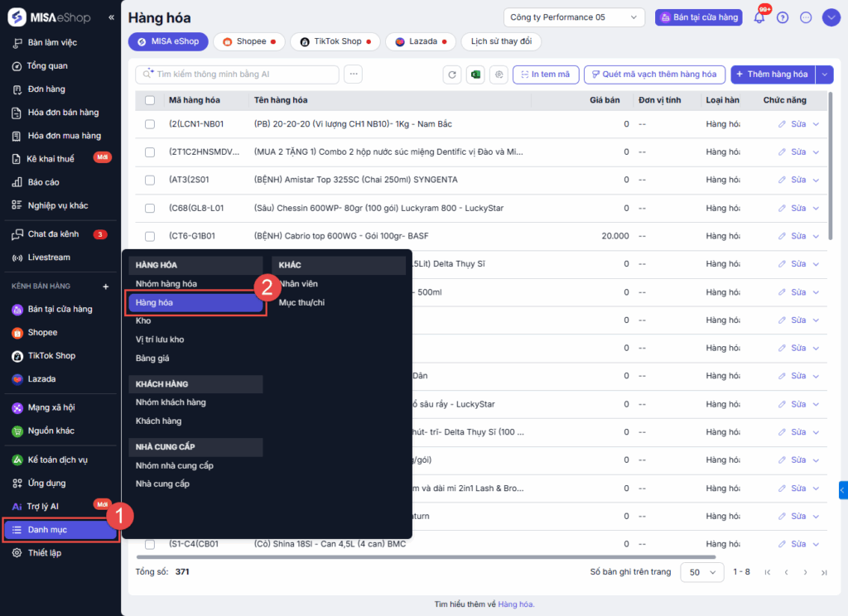Export the list with the Excel icon
Viewport: 848px width, 616px height.
tap(475, 74)
